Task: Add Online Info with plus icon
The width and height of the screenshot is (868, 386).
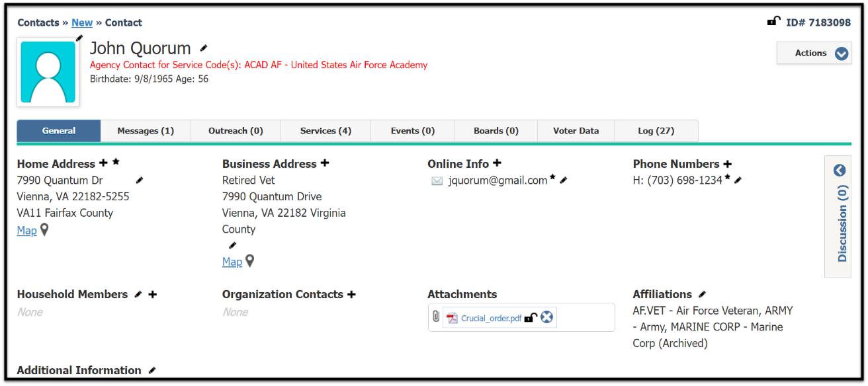Action: click(x=497, y=163)
